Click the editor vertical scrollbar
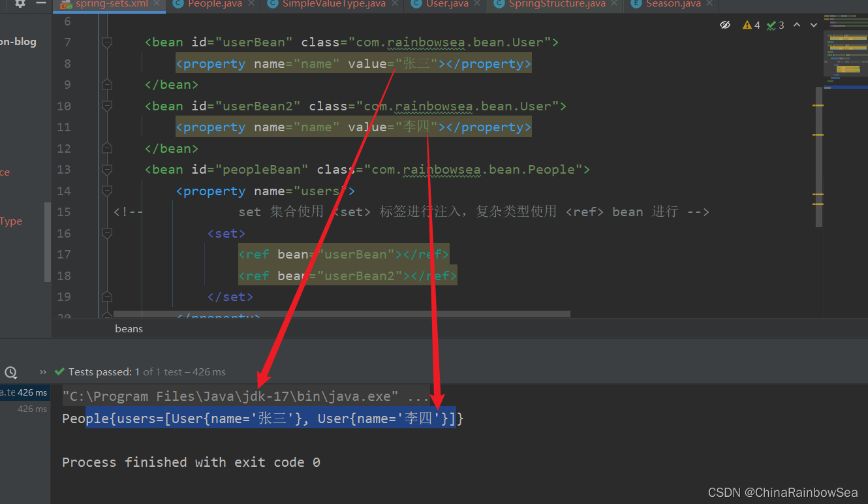The height and width of the screenshot is (504, 868). pyautogui.click(x=818, y=157)
